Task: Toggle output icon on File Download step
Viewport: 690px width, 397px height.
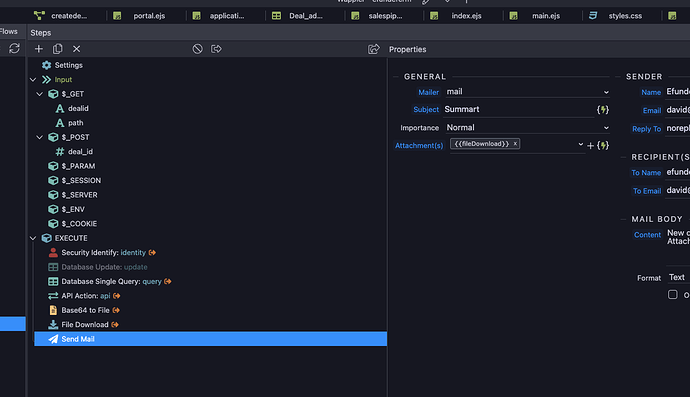Action: pos(115,325)
